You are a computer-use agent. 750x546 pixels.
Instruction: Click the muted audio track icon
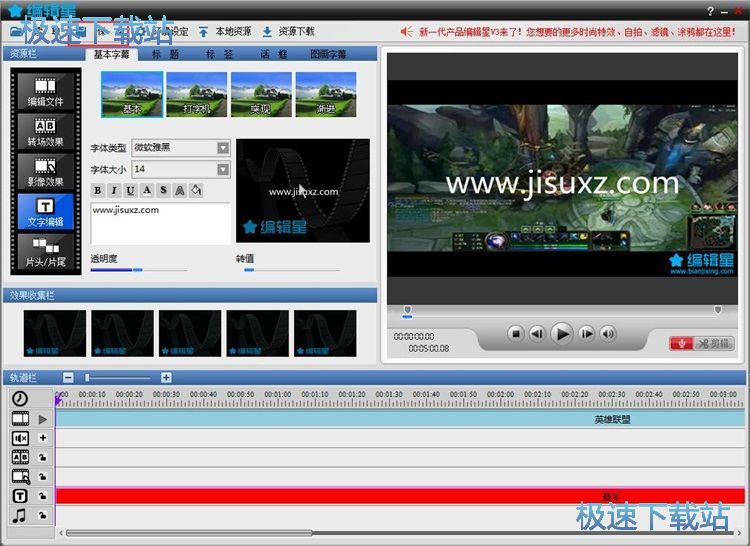pyautogui.click(x=20, y=438)
